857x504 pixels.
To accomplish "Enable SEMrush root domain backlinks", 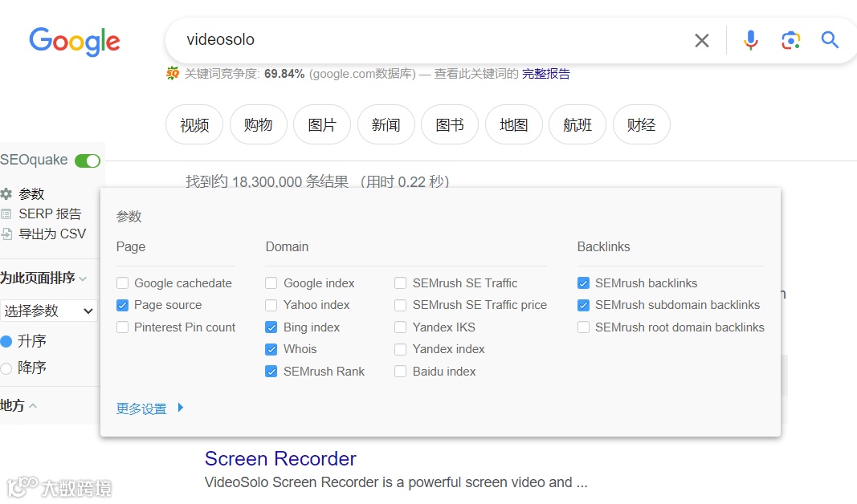I will pos(584,327).
